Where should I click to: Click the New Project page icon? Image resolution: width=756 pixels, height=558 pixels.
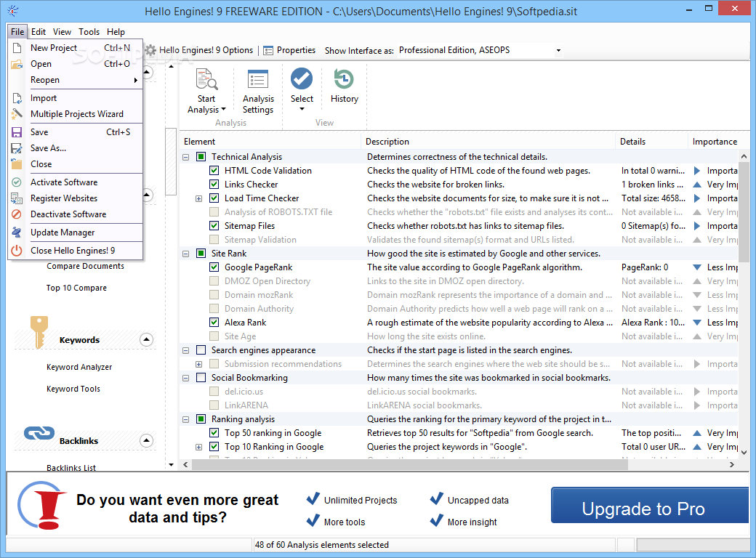pos(17,48)
